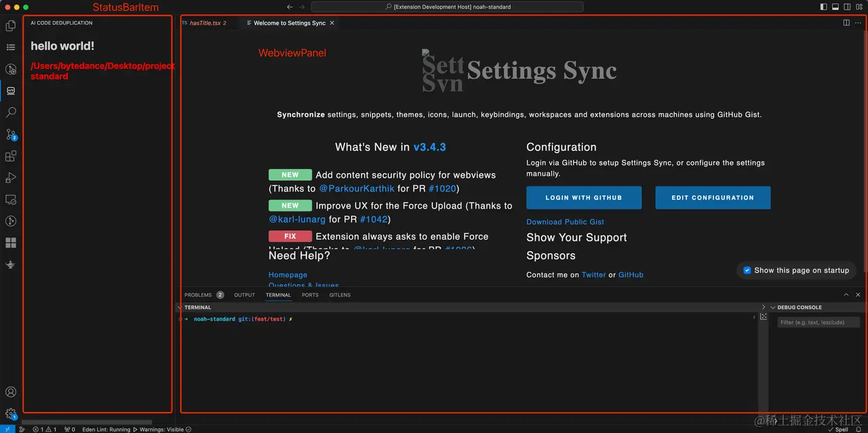
Task: Click the source control graph status icon
Action: (x=22, y=429)
